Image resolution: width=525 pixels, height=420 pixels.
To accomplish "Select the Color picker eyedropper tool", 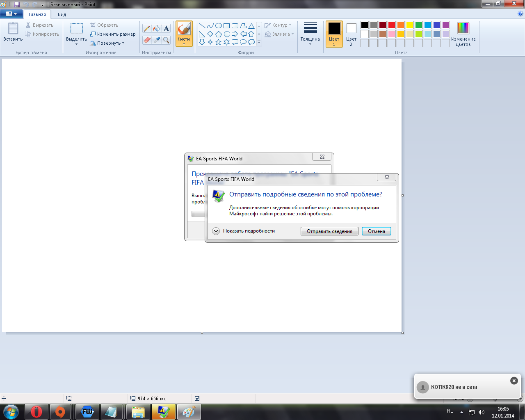I will (x=156, y=40).
